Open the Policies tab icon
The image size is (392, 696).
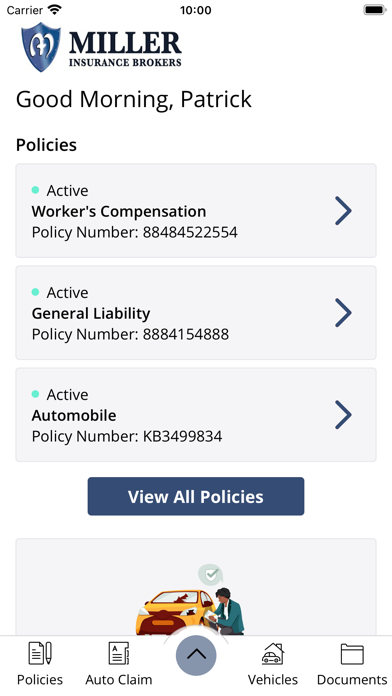coord(40,653)
